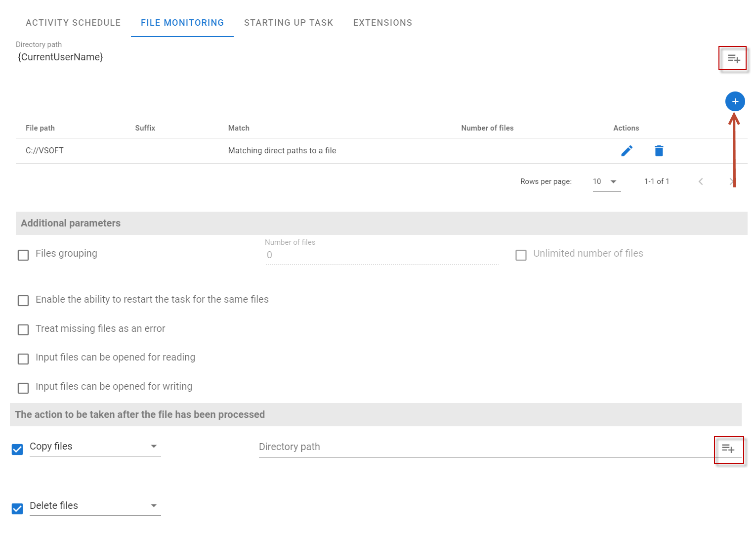Click the File path column header

(40, 128)
